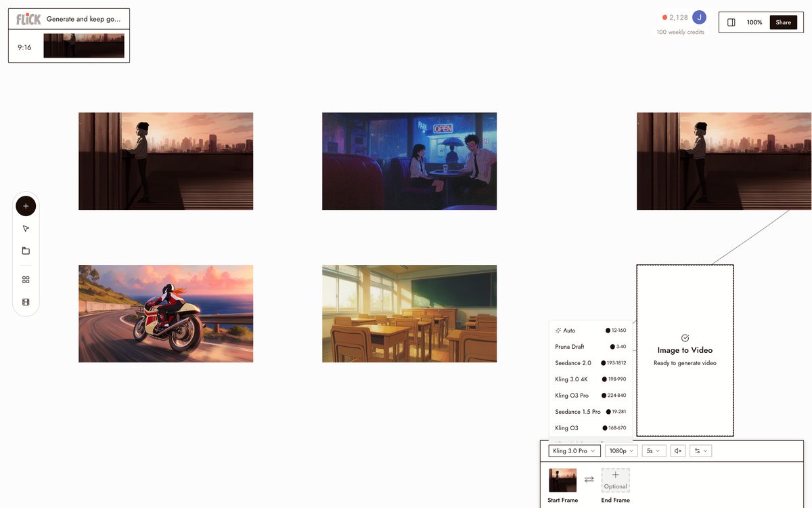Click the Start Frame label
This screenshot has height=508, width=812.
563,500
